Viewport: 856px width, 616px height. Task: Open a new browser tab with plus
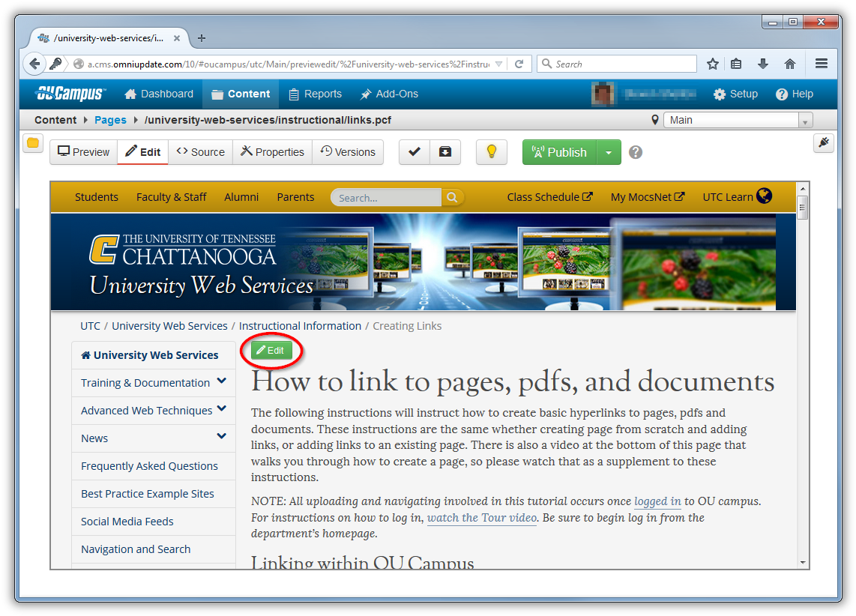202,38
